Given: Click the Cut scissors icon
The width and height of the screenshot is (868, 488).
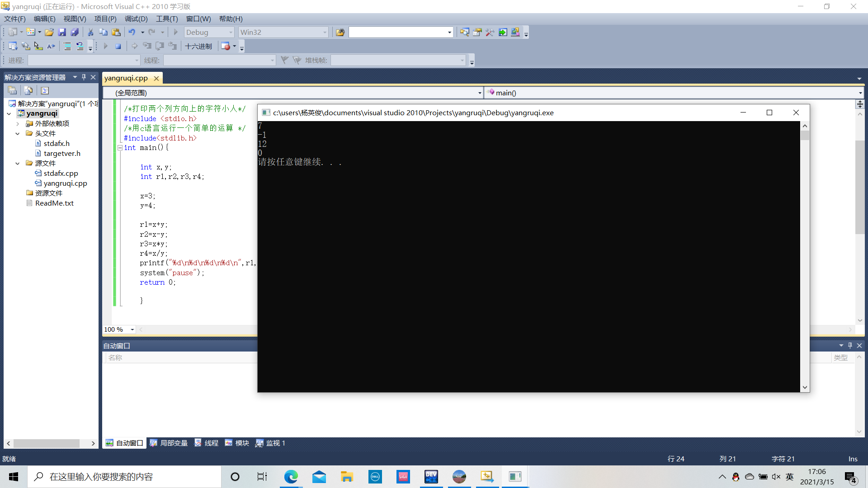Looking at the screenshot, I should click(x=90, y=32).
